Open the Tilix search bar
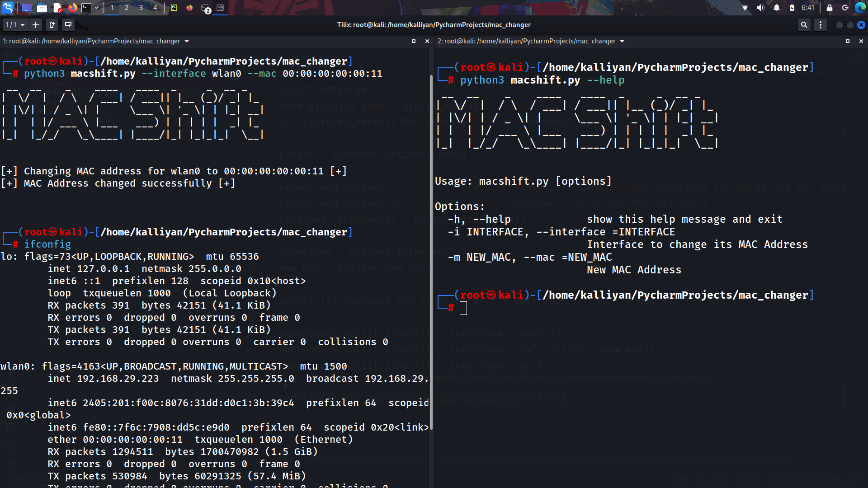 click(805, 25)
